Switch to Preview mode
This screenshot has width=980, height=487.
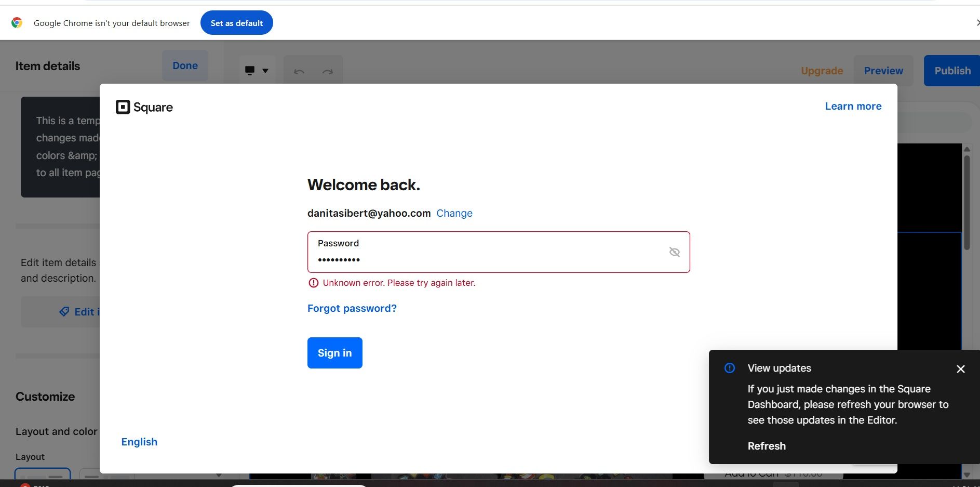884,70
